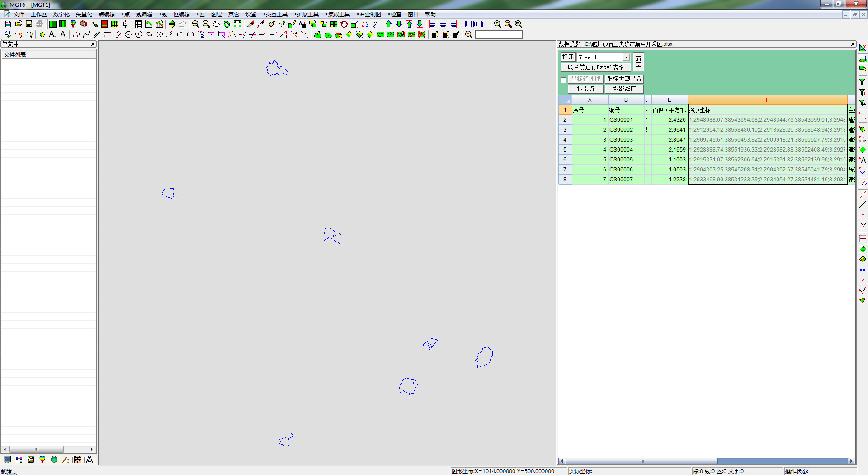Close the 单文件 panel

point(93,44)
